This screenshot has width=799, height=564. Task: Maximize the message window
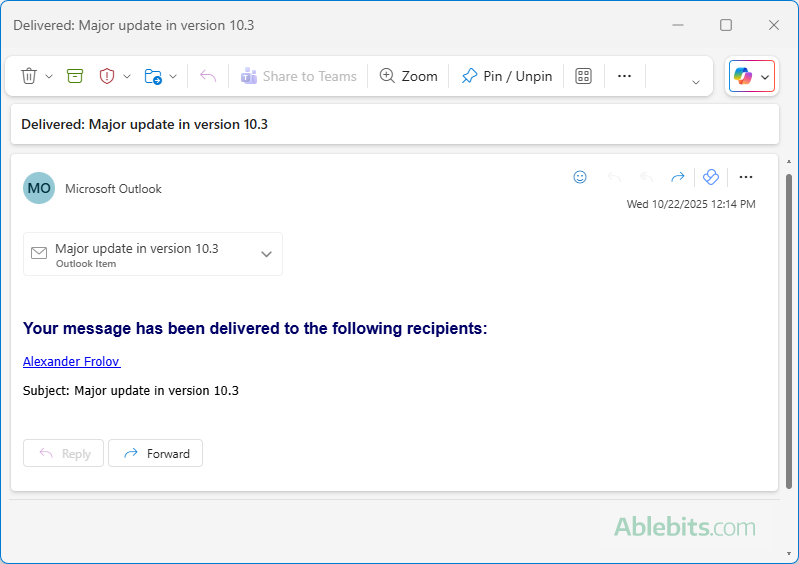point(726,25)
